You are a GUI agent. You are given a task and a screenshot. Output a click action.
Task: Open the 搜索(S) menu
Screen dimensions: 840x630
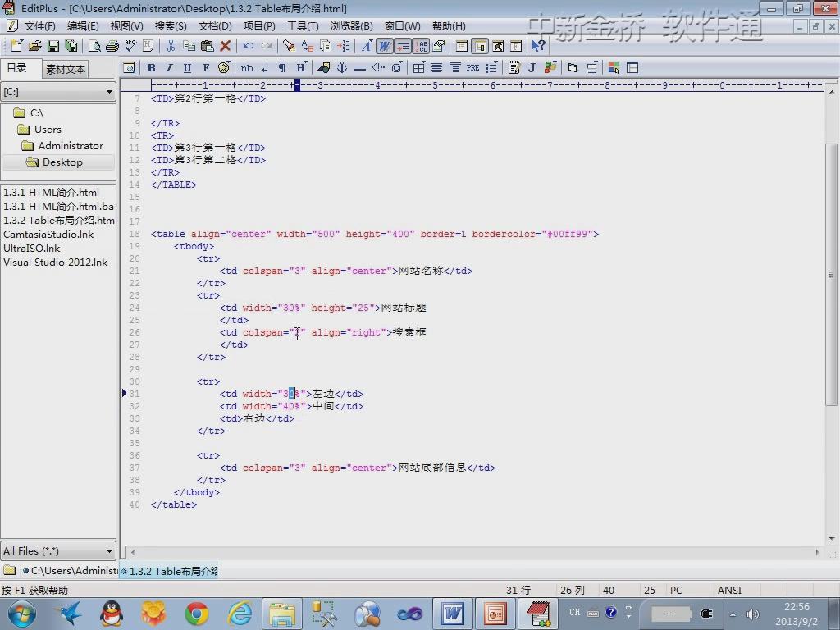171,25
